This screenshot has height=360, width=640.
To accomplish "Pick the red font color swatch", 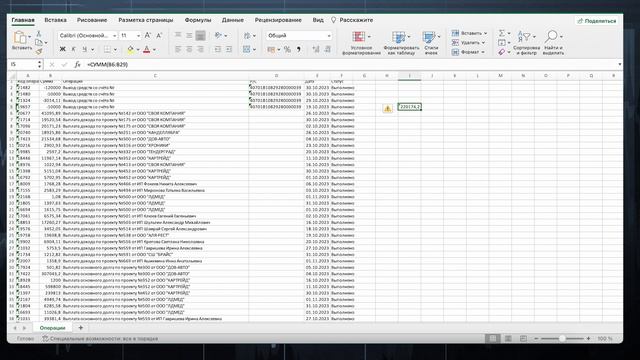I will click(x=147, y=50).
